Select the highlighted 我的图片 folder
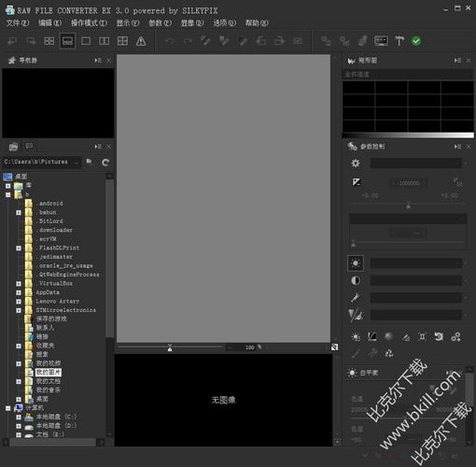This screenshot has height=467, width=476. pos(49,373)
